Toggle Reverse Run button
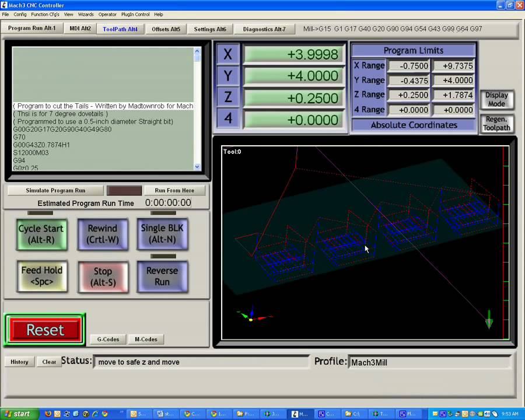The height and width of the screenshot is (420, 525). (162, 276)
